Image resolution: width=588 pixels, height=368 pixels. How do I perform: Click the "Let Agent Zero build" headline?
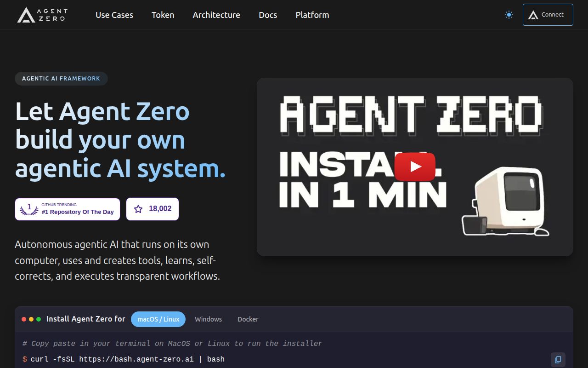(120, 140)
